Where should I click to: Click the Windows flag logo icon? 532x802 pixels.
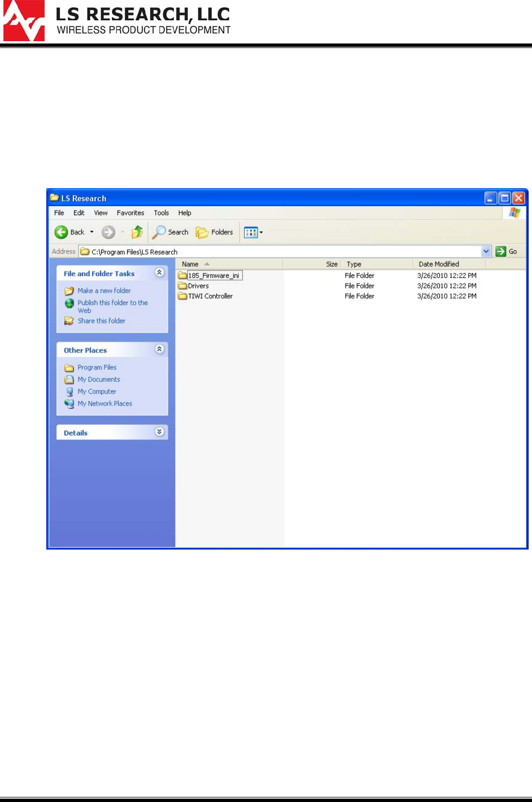(x=514, y=213)
